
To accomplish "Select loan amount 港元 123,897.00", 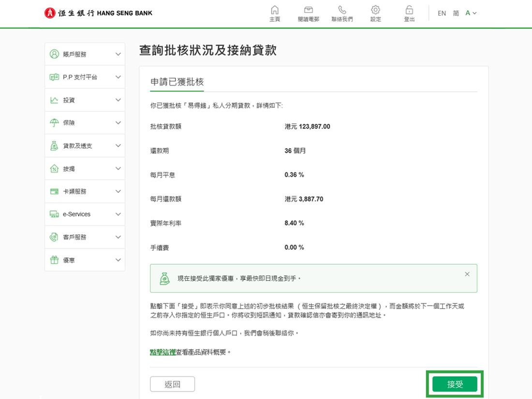I will coord(308,127).
